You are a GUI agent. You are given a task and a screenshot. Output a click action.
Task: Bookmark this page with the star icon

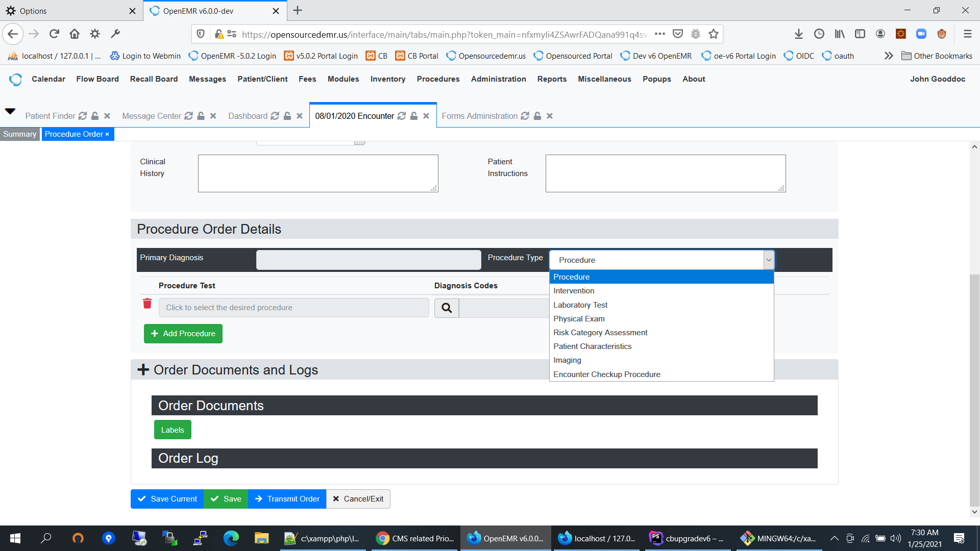click(x=713, y=34)
